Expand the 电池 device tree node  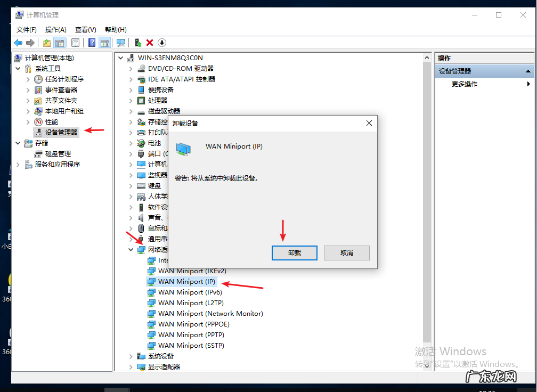click(x=131, y=143)
